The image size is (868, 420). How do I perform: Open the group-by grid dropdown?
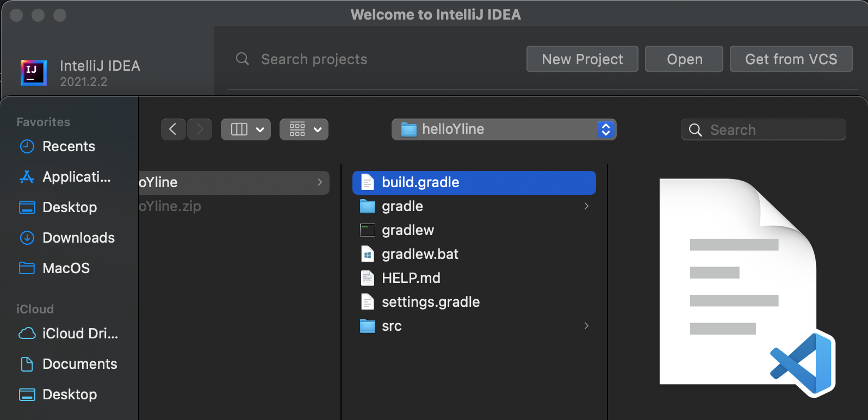click(304, 129)
